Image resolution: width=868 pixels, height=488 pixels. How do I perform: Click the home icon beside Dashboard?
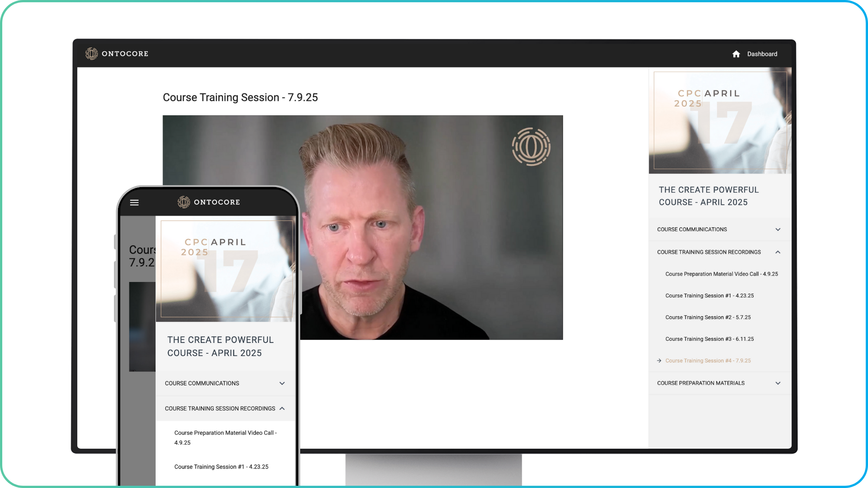(736, 54)
